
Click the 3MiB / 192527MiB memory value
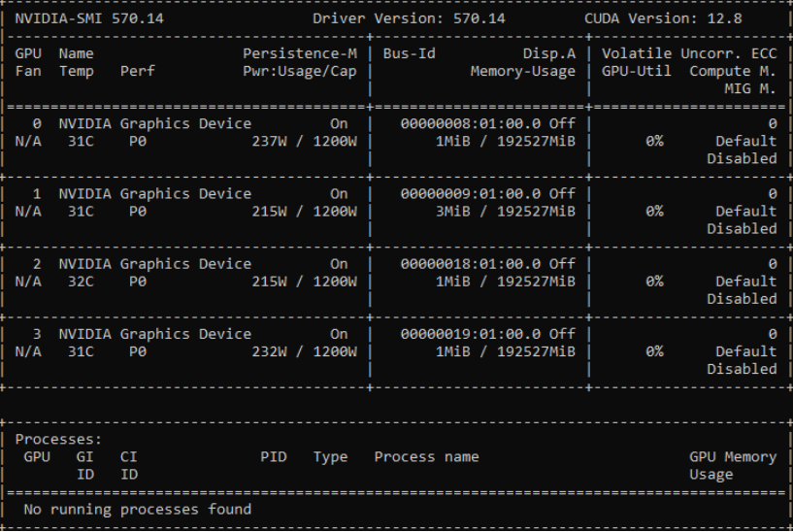click(506, 212)
